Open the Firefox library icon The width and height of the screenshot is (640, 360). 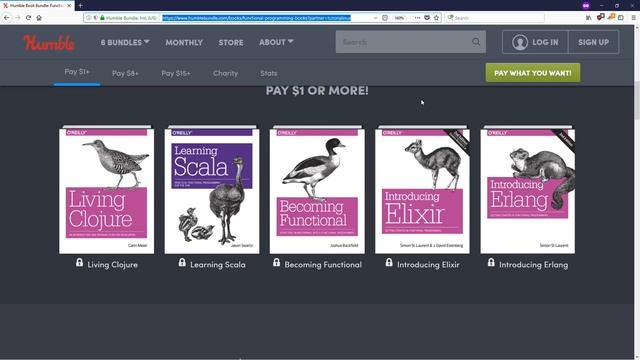pyautogui.click(x=589, y=18)
